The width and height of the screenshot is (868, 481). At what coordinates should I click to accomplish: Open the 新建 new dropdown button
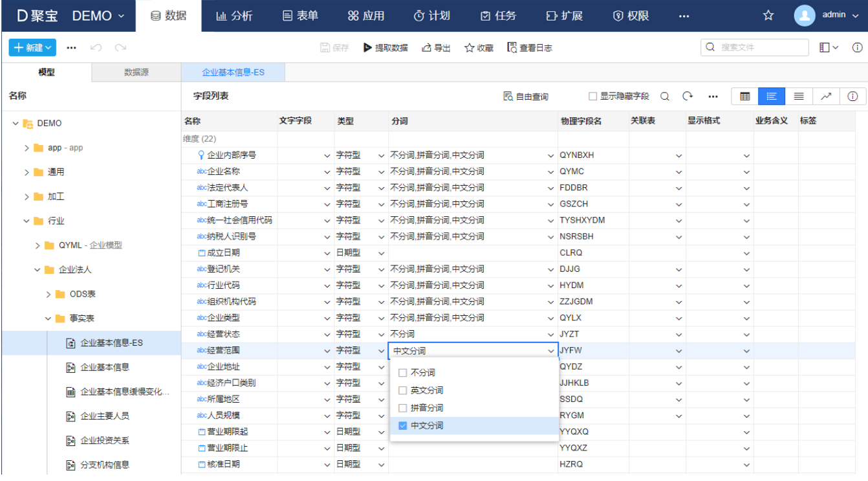point(32,47)
